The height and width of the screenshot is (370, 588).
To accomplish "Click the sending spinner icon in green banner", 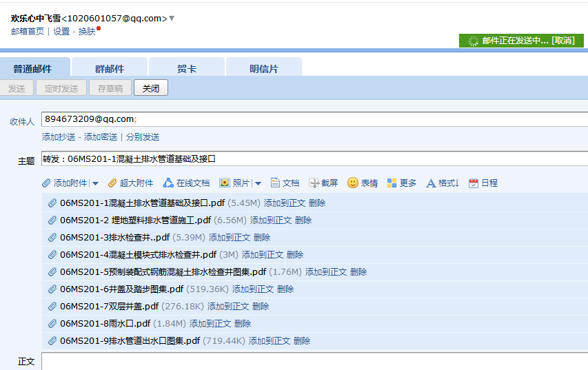I will click(474, 41).
